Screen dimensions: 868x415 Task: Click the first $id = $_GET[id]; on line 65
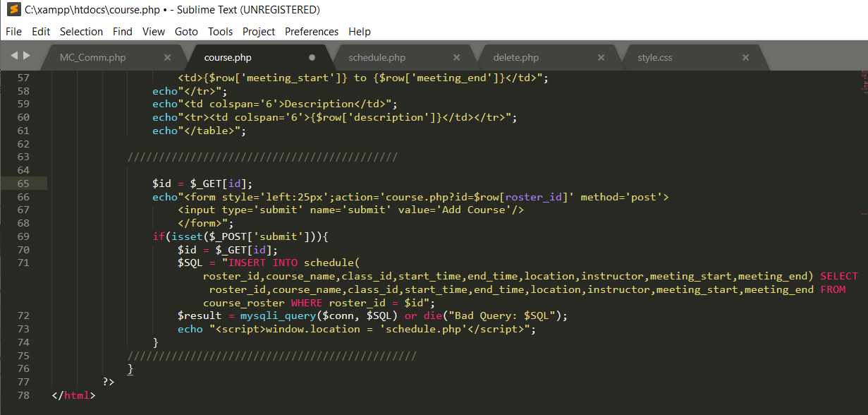(x=202, y=184)
